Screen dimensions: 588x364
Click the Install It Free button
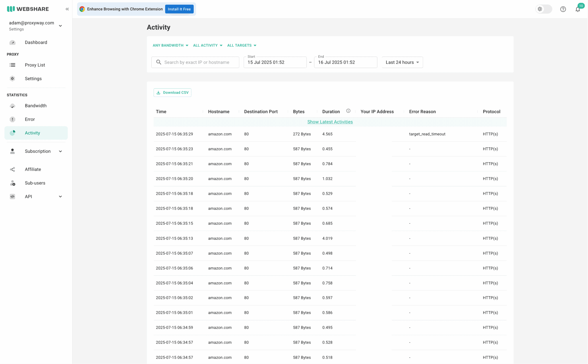179,9
